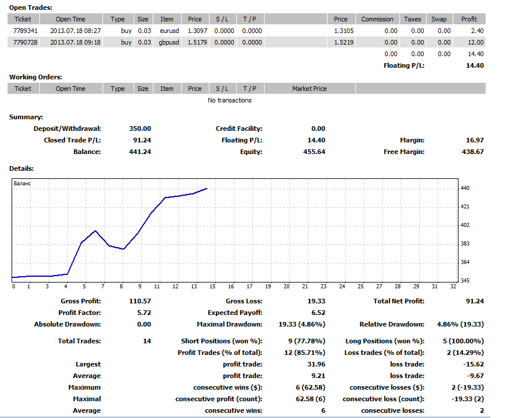Image resolution: width=532 pixels, height=418 pixels.
Task: Click the Details heading
Action: [x=21, y=168]
